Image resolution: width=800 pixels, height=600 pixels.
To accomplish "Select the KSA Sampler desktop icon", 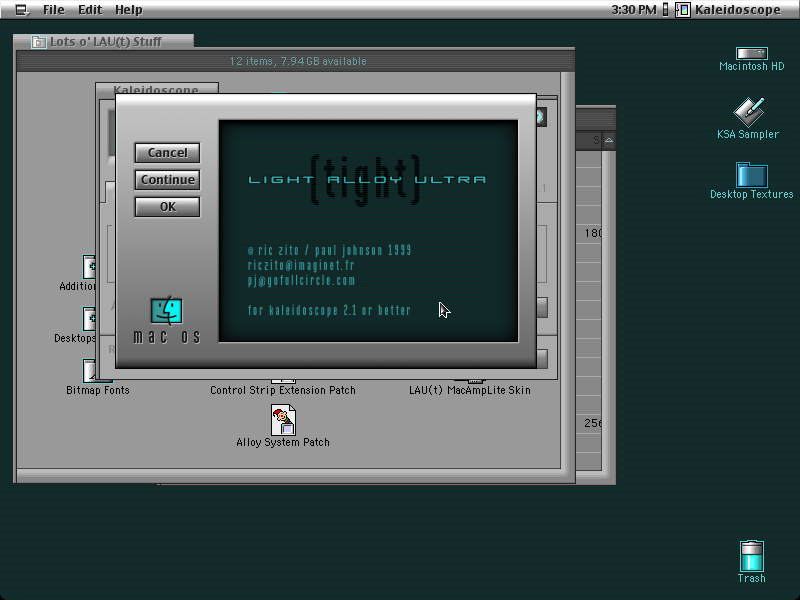I will tap(748, 111).
